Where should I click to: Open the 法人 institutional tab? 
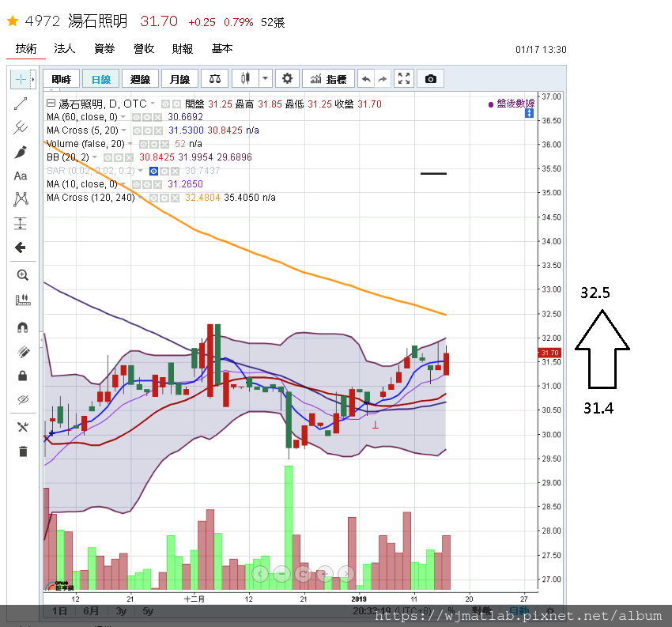pyautogui.click(x=65, y=49)
